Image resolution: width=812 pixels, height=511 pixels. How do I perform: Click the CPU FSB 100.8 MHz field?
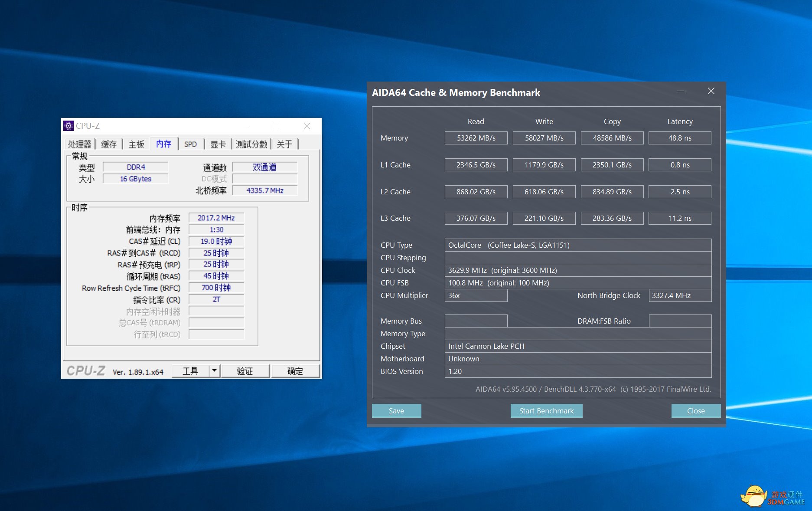(x=578, y=283)
